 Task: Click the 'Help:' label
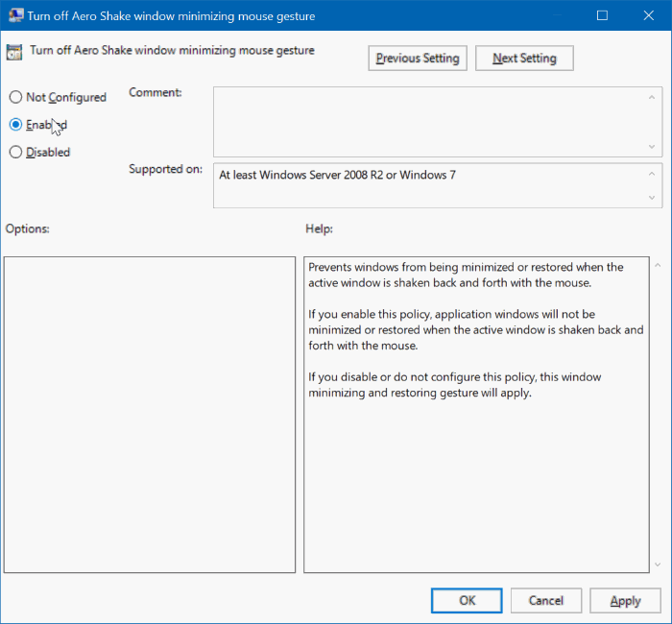pos(320,228)
